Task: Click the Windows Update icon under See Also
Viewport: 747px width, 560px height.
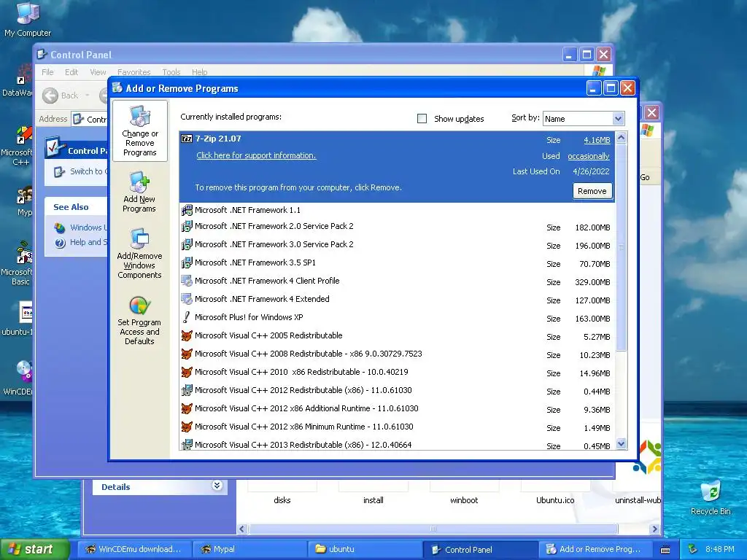Action: (60, 227)
